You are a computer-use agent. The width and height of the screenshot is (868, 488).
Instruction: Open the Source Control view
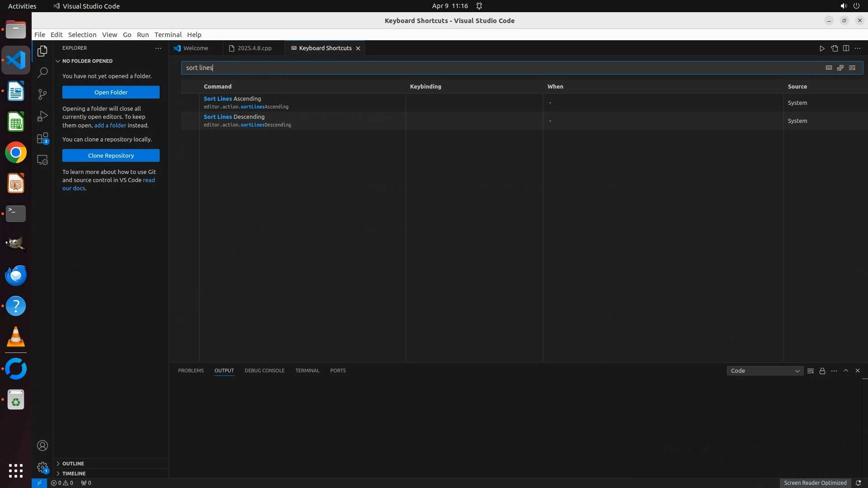tap(42, 94)
